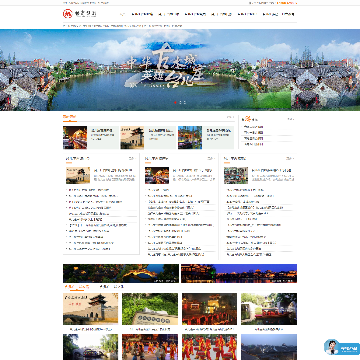The height and width of the screenshot is (360, 360).
Task: Open gallery photo of drummers in red costumes
Action: coord(209,347)
